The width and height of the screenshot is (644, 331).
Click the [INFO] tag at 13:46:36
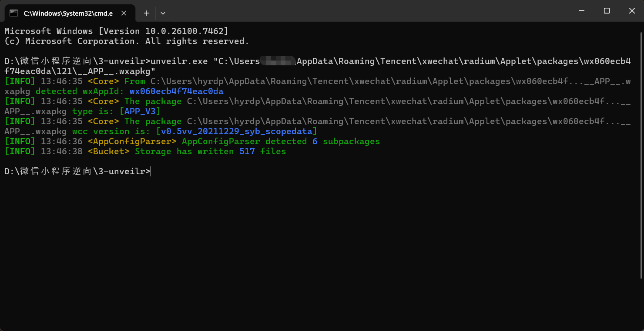(x=20, y=142)
